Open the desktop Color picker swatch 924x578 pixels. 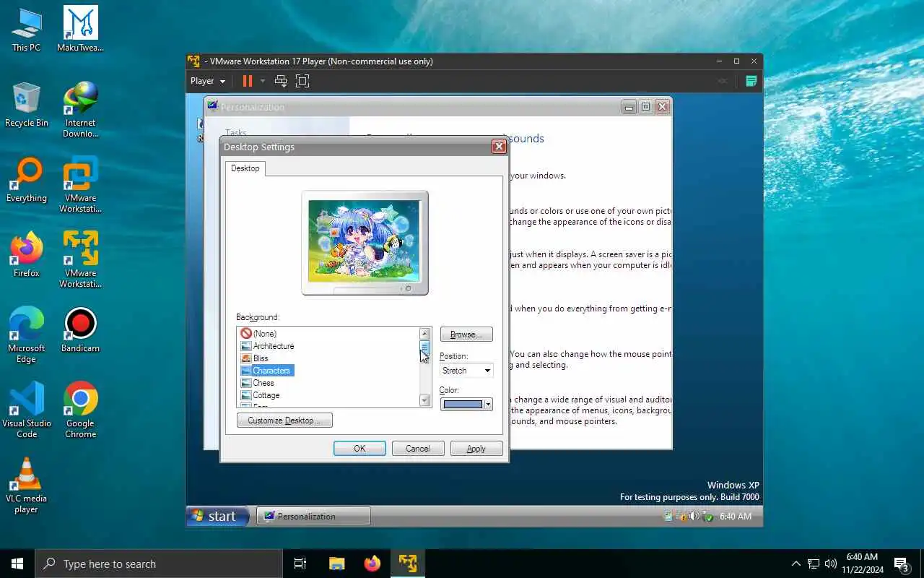click(466, 404)
